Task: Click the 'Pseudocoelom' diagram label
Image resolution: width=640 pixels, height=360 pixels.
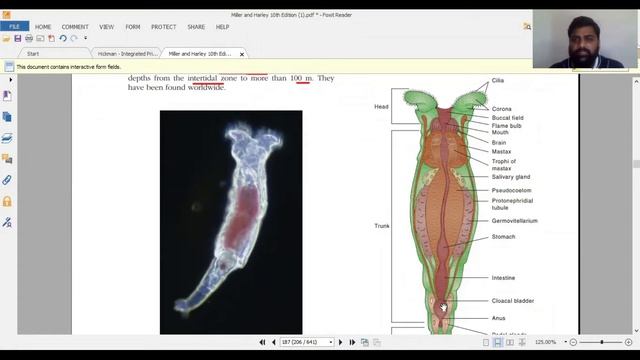Action: [511, 191]
